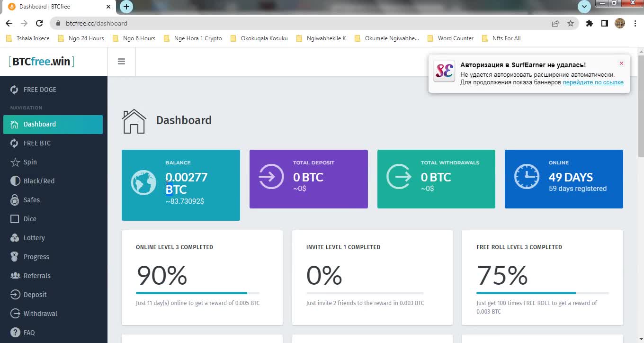Viewport: 644px width, 343px height.
Task: Click the FREE BTC refresh icon
Action: [x=15, y=143]
